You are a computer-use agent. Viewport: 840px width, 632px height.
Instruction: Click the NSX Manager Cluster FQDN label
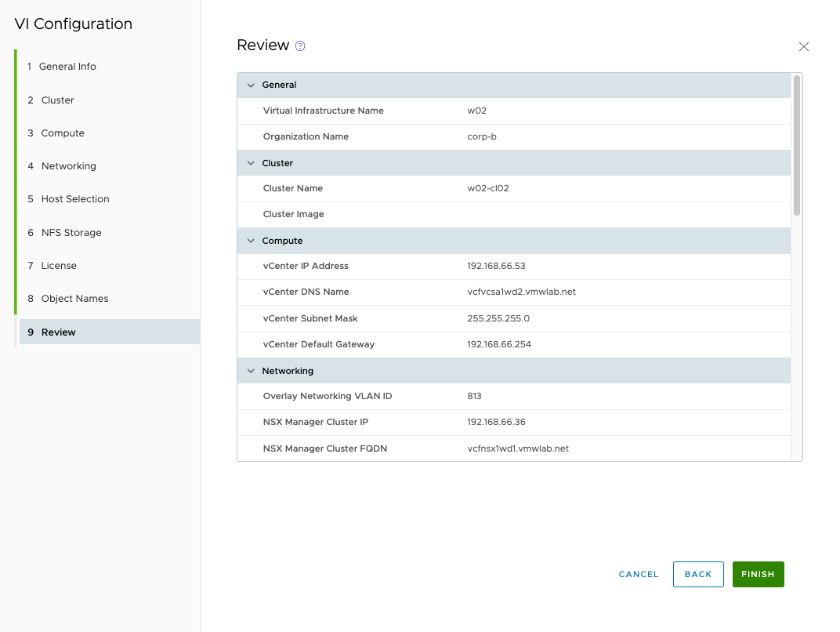coord(324,449)
